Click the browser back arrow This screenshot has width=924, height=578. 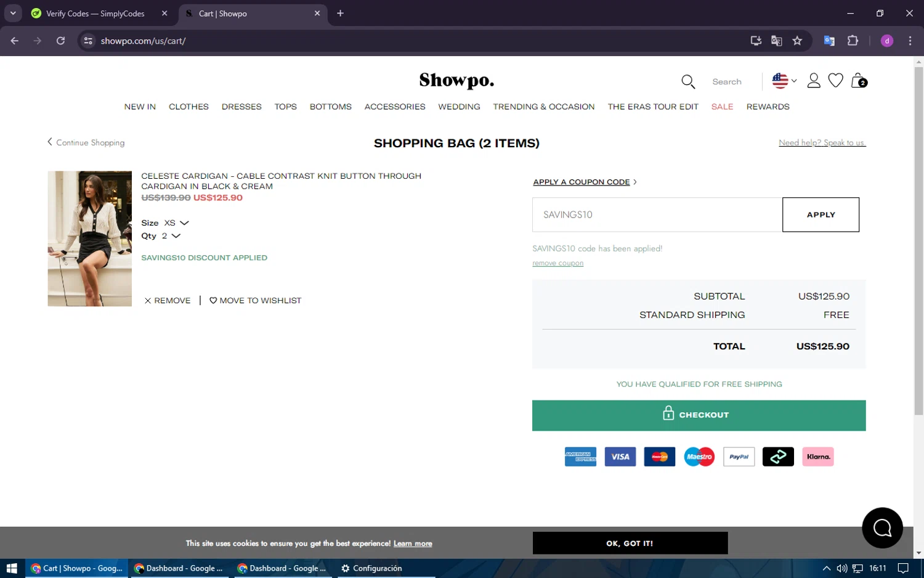(x=15, y=41)
